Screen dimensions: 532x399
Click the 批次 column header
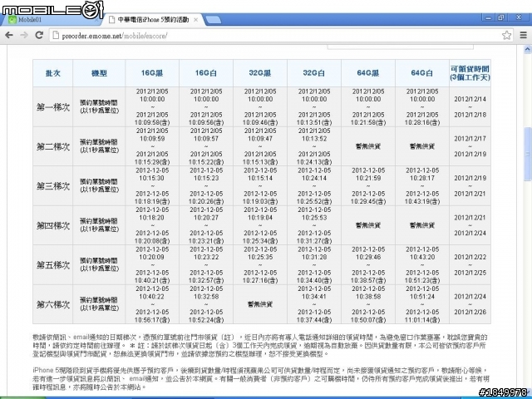click(53, 73)
